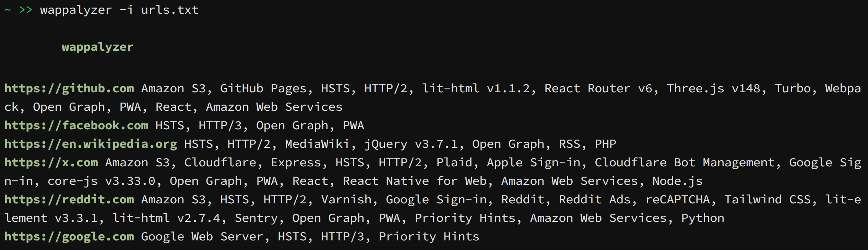Open the https://x.com link

pos(51,163)
